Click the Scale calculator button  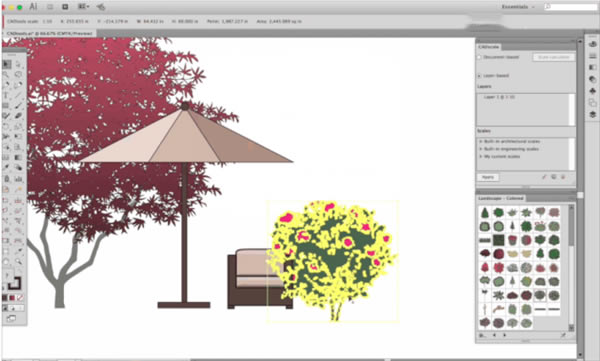553,57
